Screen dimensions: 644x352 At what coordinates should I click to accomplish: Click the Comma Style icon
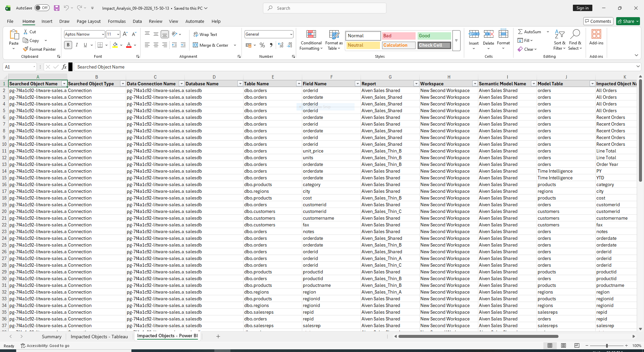pyautogui.click(x=271, y=45)
